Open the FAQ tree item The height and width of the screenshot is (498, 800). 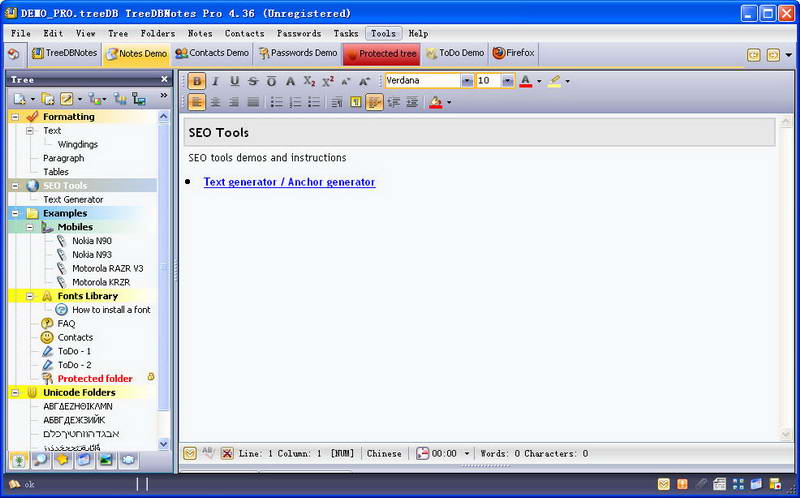tap(66, 323)
